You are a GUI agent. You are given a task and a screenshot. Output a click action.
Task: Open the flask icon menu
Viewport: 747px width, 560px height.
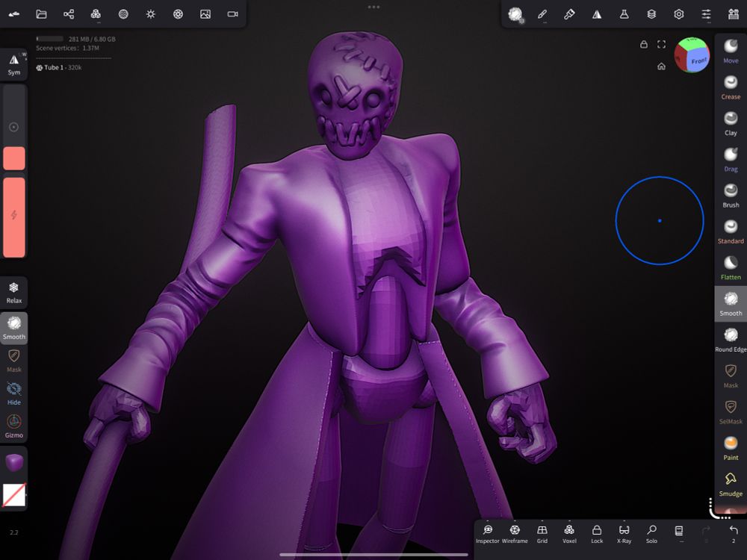(624, 14)
